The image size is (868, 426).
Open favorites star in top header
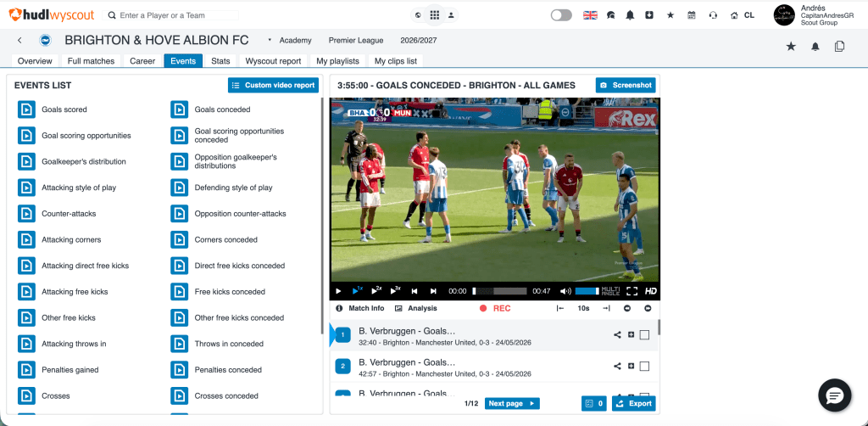point(670,15)
